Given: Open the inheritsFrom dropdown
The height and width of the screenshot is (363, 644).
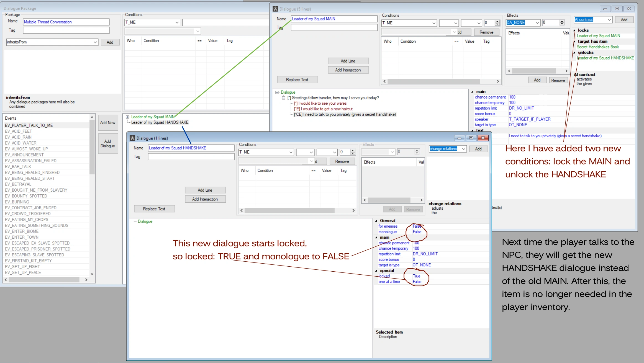Looking at the screenshot, I should pos(95,42).
